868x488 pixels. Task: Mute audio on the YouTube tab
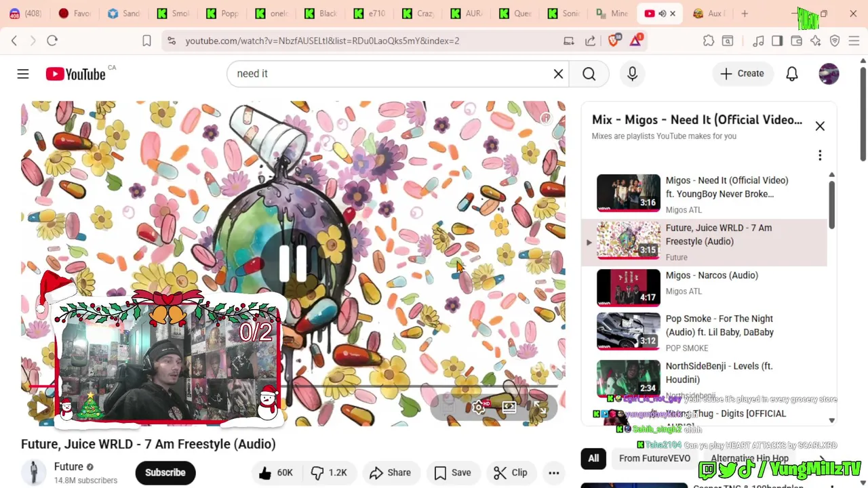point(663,14)
